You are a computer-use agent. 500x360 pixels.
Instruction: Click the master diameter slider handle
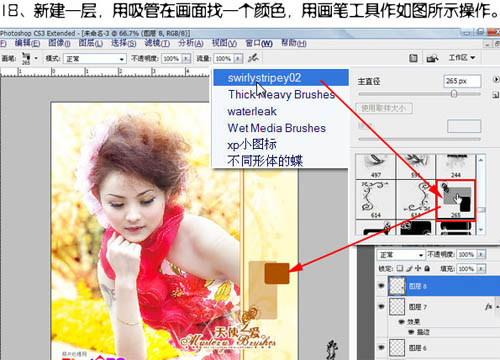[x=454, y=94]
